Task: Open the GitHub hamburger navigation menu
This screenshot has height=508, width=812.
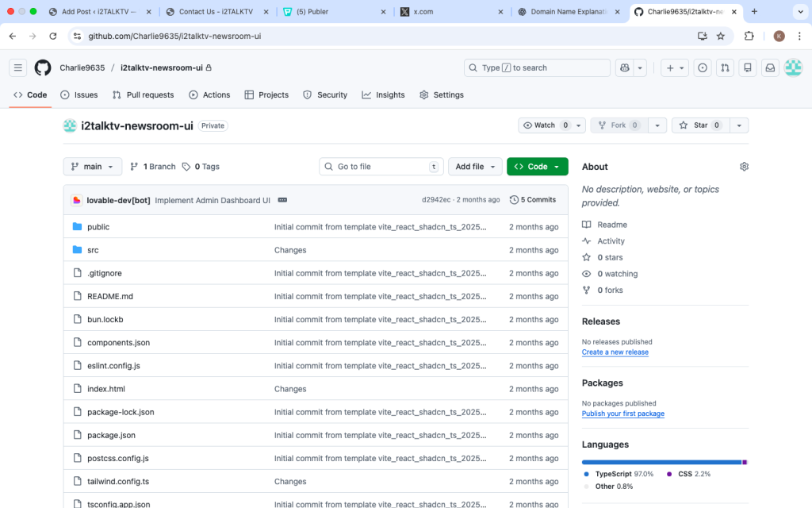Action: 19,68
